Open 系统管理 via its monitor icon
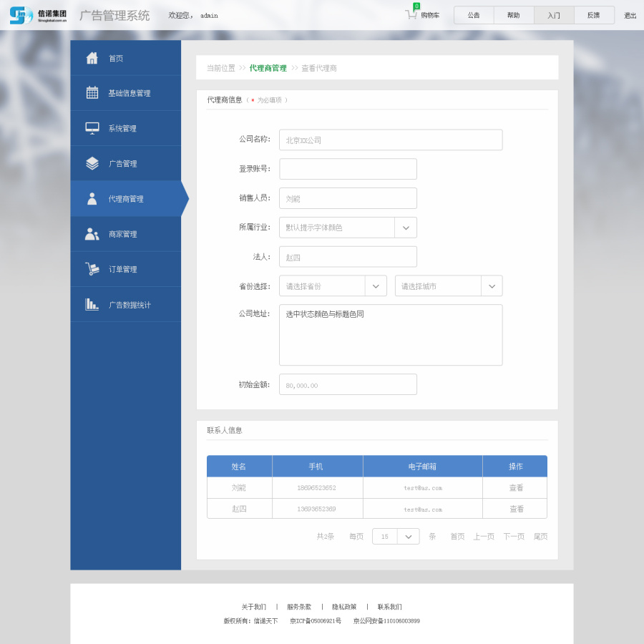This screenshot has width=644, height=644. pos(92,128)
